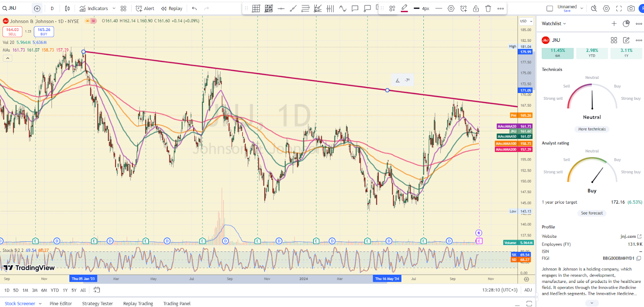
Task: Delete the selected trend line
Action: point(488,8)
